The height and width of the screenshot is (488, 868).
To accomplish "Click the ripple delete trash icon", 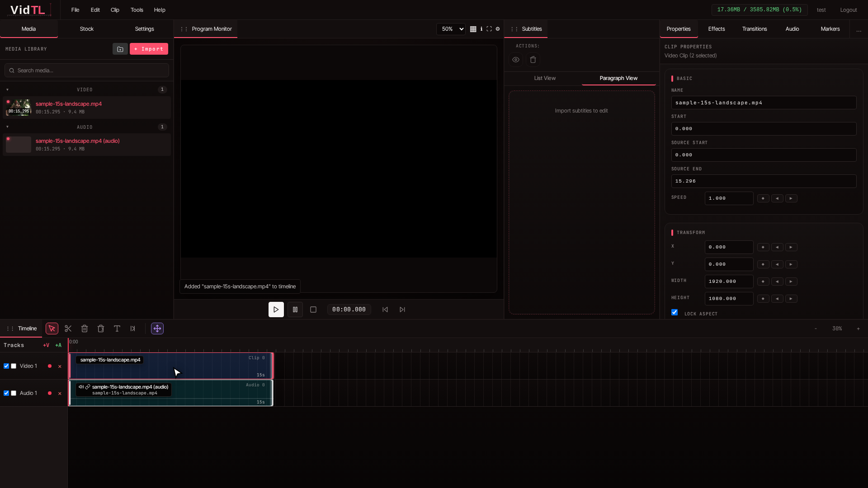I will 101,328.
